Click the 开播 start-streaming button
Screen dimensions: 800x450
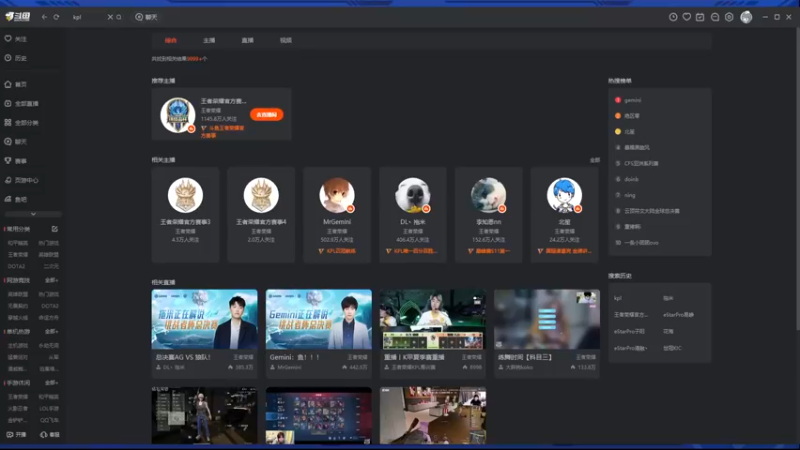click(x=16, y=435)
